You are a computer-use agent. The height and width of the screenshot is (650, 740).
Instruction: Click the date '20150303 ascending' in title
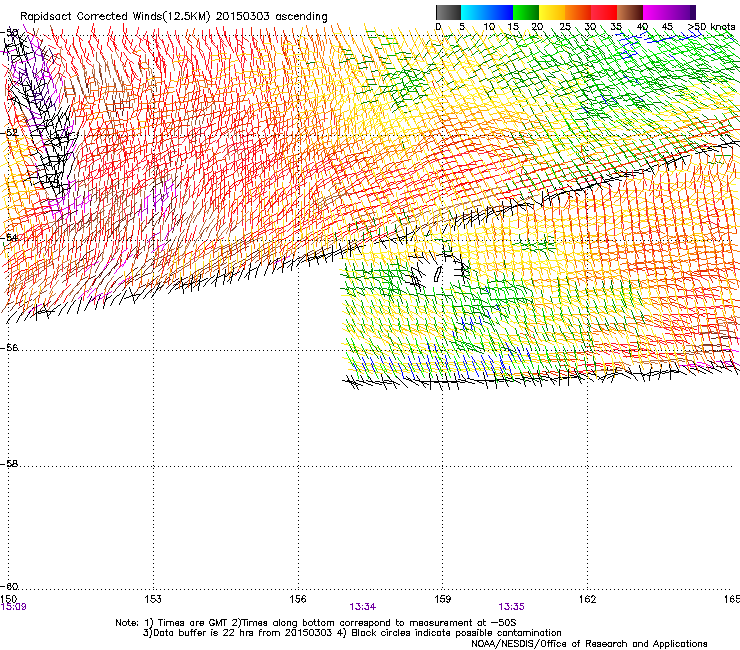[x=271, y=16]
